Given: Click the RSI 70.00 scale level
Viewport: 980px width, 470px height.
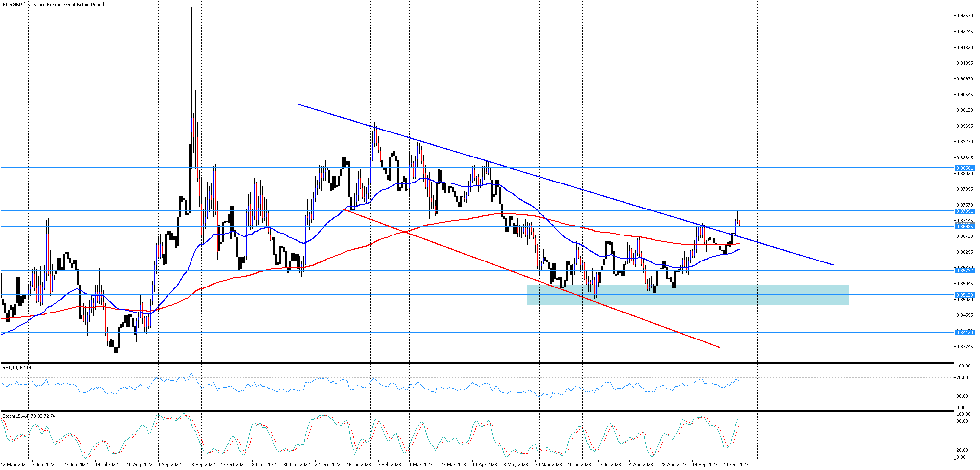Looking at the screenshot, I should point(963,378).
